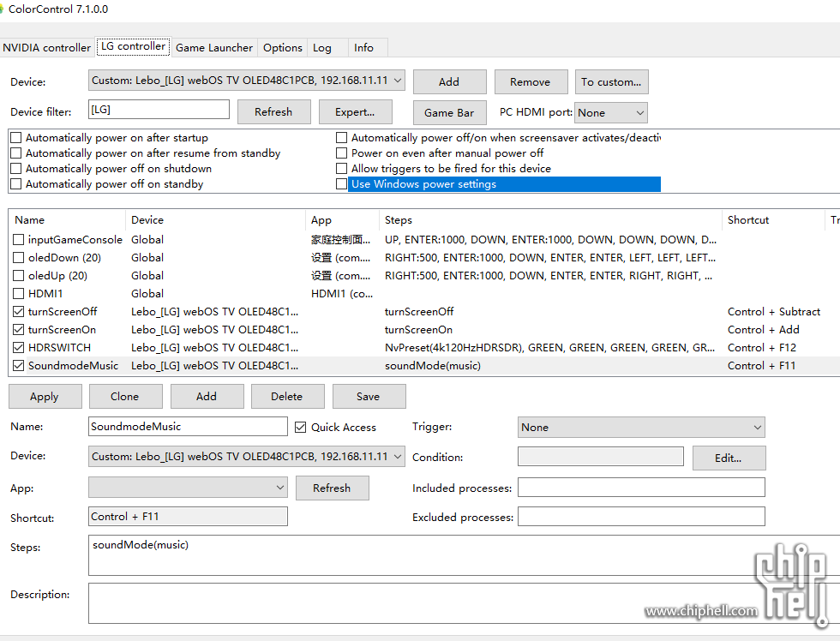
Task: Click the Description text box
Action: tap(464, 603)
